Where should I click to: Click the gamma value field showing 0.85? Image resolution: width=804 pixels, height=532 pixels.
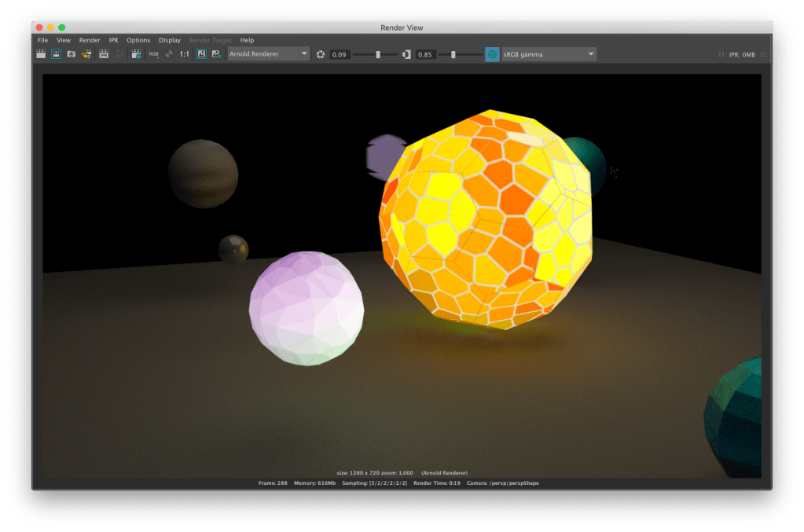[425, 54]
